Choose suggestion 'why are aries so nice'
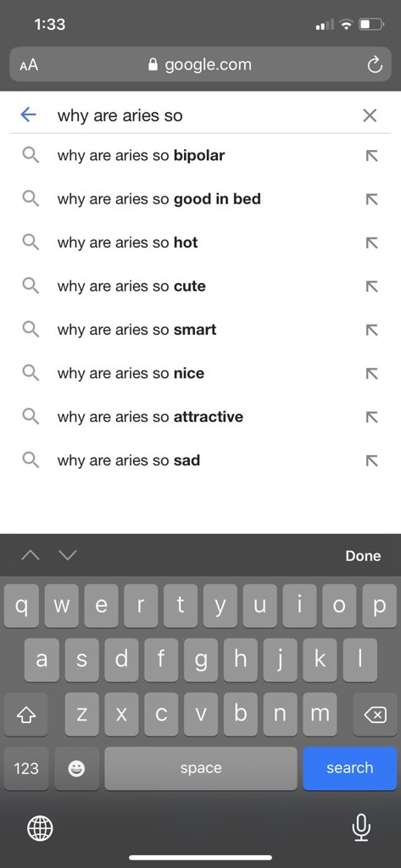401x868 pixels. 200,374
